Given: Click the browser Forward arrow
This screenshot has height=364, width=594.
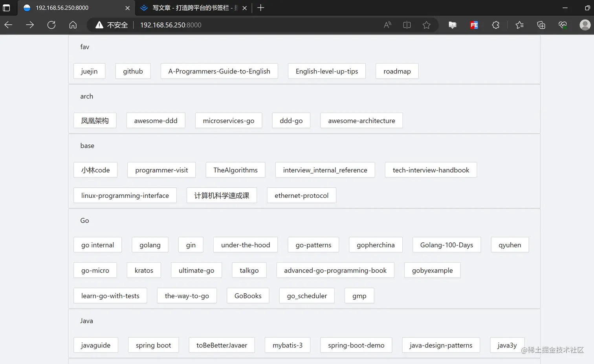Looking at the screenshot, I should pyautogui.click(x=30, y=25).
